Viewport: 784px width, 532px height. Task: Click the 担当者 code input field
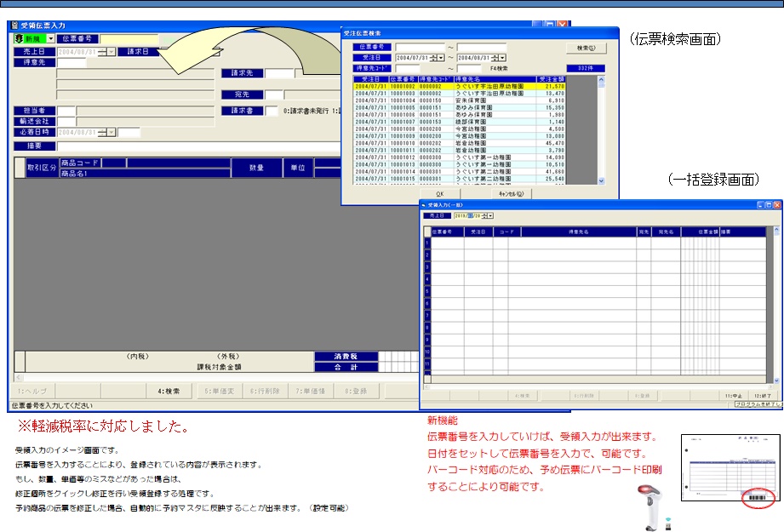click(x=66, y=111)
